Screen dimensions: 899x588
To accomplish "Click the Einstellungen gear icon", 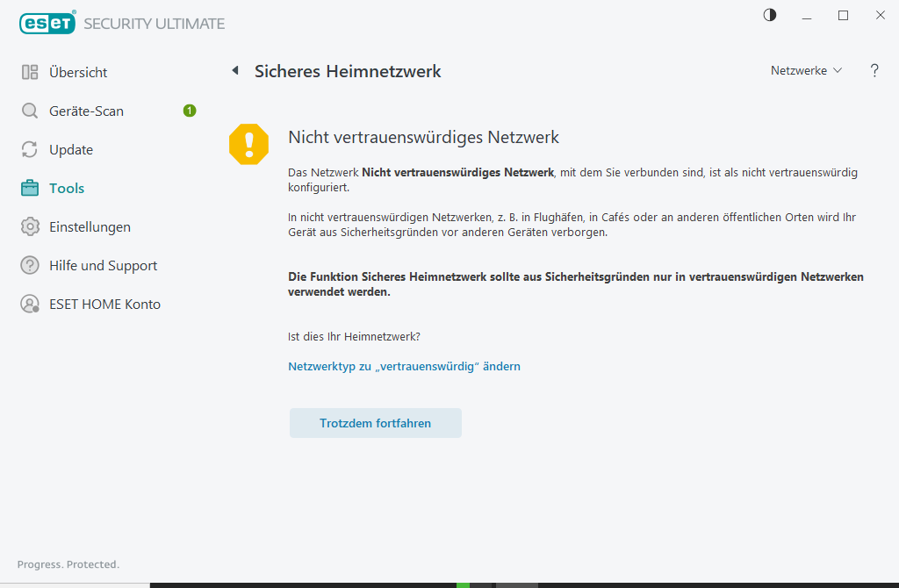I will click(x=30, y=226).
